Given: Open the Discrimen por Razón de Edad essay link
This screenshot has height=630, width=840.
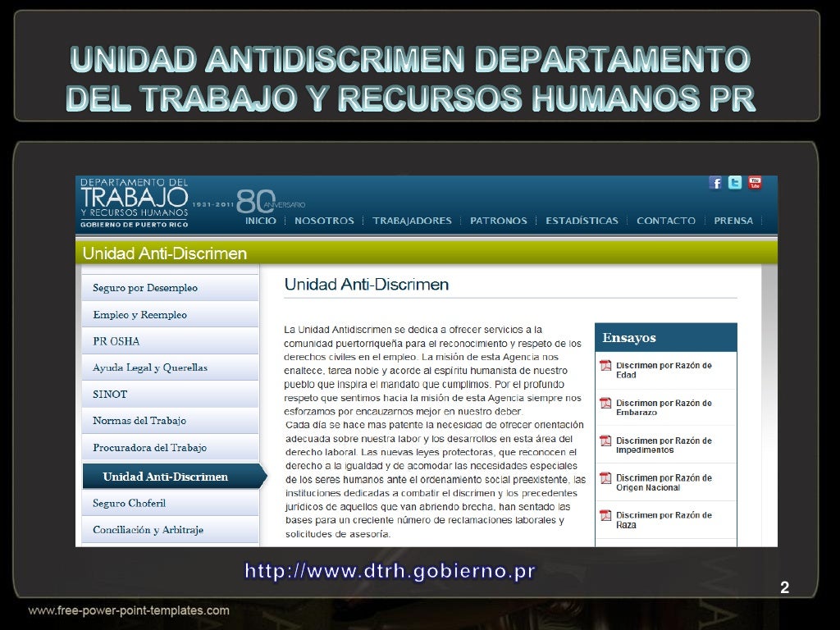Looking at the screenshot, I should [x=663, y=370].
